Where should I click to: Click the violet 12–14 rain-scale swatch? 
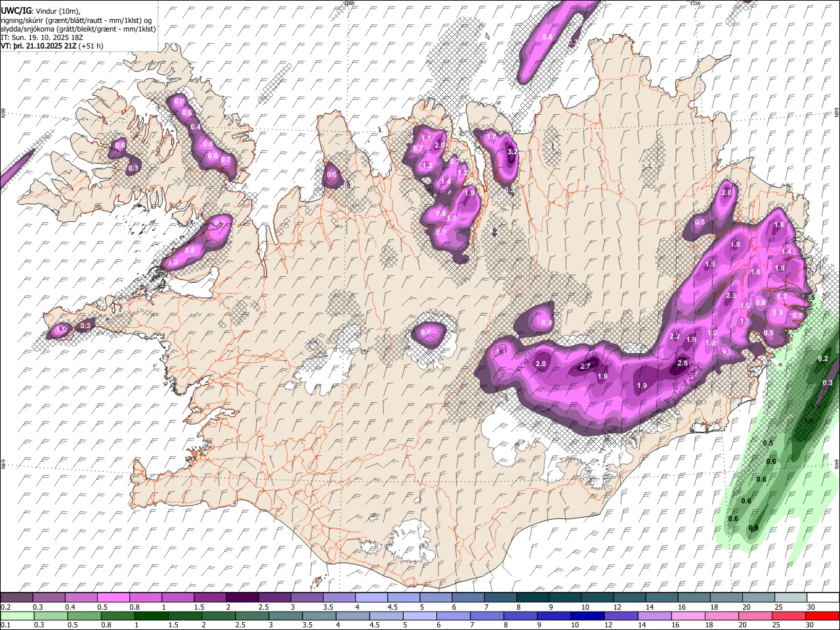[x=621, y=616]
